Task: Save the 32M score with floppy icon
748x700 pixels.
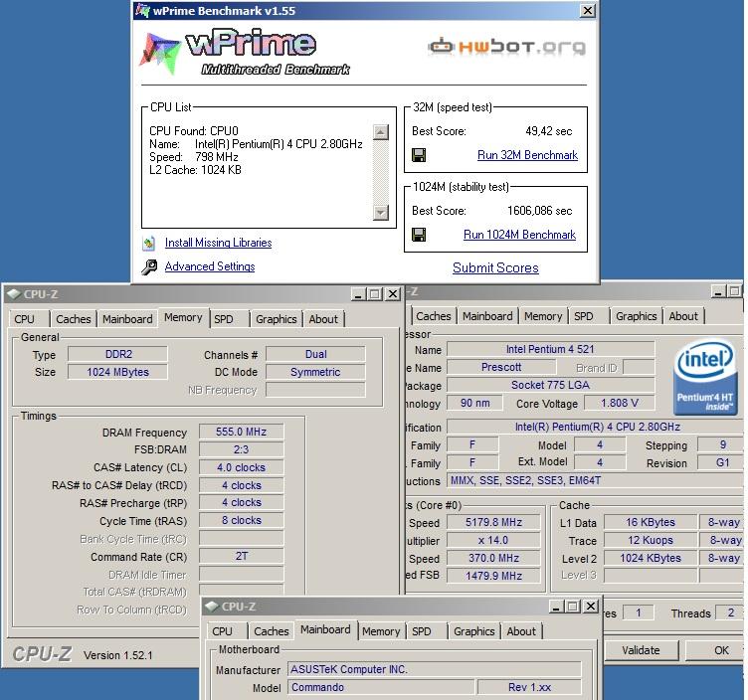Action: 419,155
